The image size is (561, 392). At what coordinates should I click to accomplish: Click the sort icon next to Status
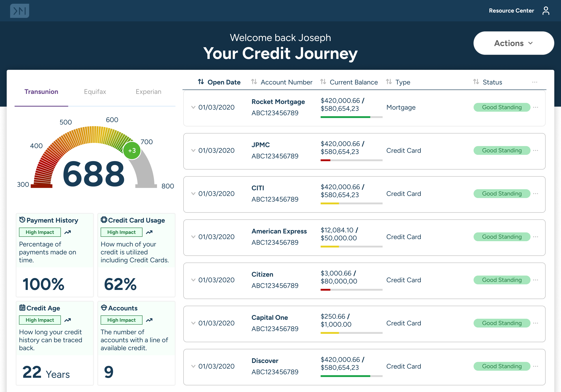476,82
